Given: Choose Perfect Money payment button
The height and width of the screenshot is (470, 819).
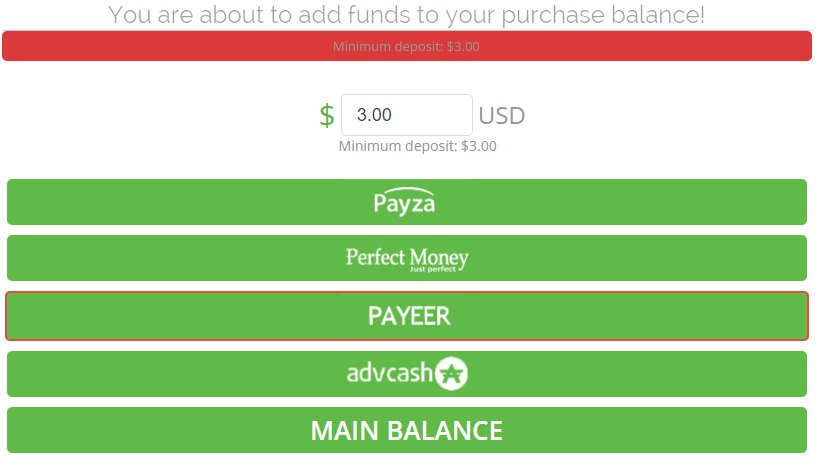Looking at the screenshot, I should click(407, 258).
